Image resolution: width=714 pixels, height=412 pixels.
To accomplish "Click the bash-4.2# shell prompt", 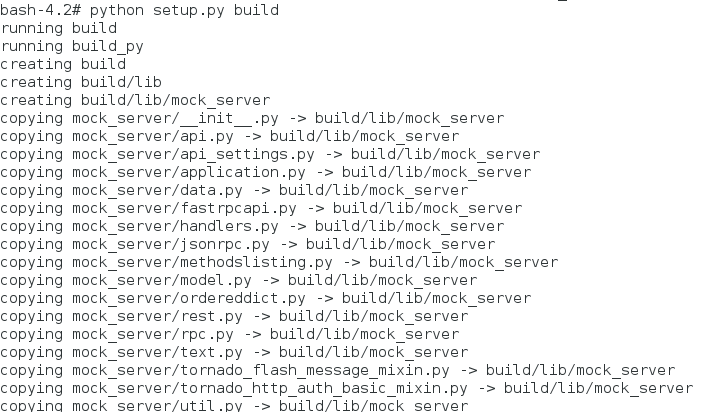I will [x=38, y=10].
